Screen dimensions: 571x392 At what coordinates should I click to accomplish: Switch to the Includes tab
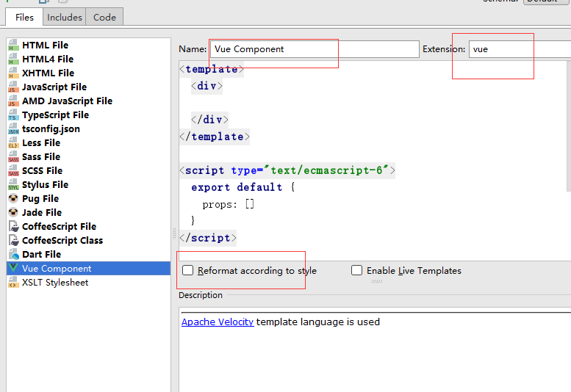65,17
